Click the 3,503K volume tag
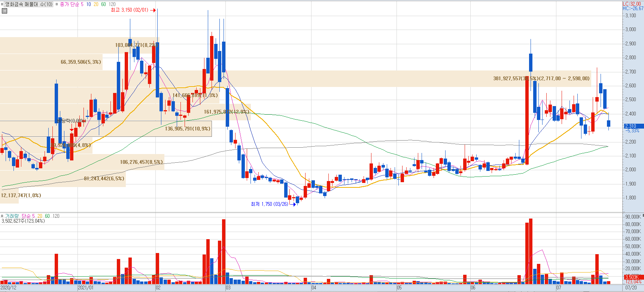Screen dimensions: 644x292 click(x=634, y=277)
